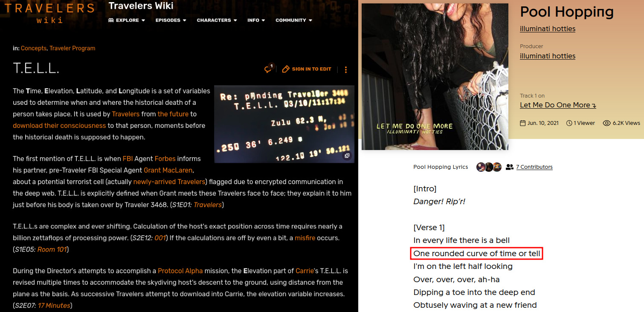Screen dimensions: 644x312
Task: Click SIGN IN TO EDIT button
Action: [307, 69]
